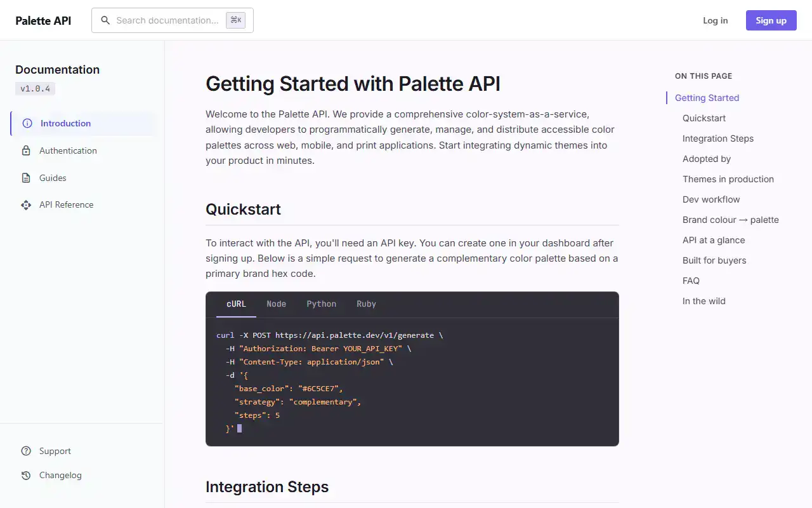Image resolution: width=812 pixels, height=508 pixels.
Task: Click the Quickstart heading
Action: (244, 210)
